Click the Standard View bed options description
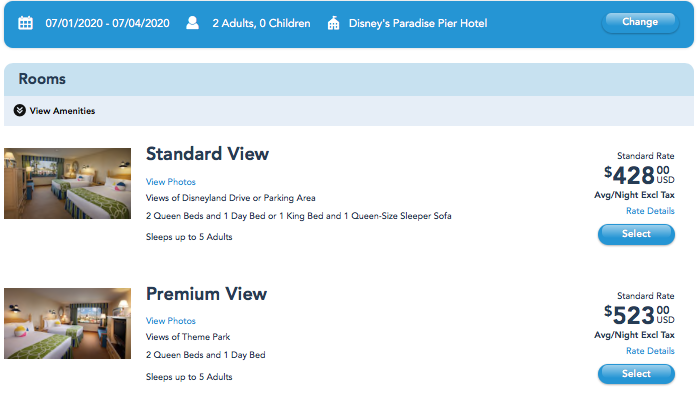Image resolution: width=698 pixels, height=410 pixels. click(x=299, y=216)
